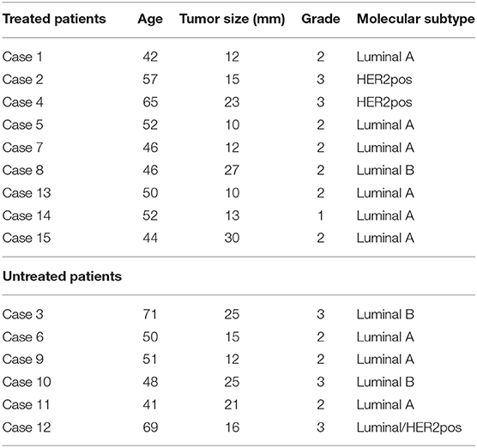Click the Tumor size (mm) header

(x=232, y=19)
